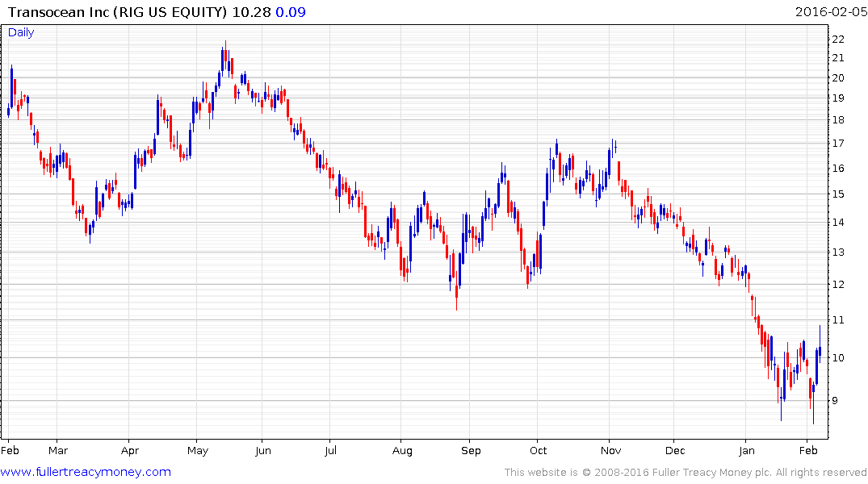Pick the Dec label on time axis
The width and height of the screenshot is (868, 484).
(676, 450)
